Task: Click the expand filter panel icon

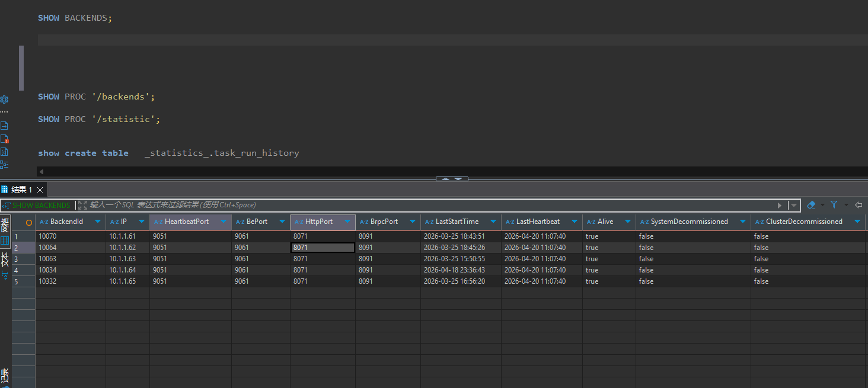Action: [82, 205]
